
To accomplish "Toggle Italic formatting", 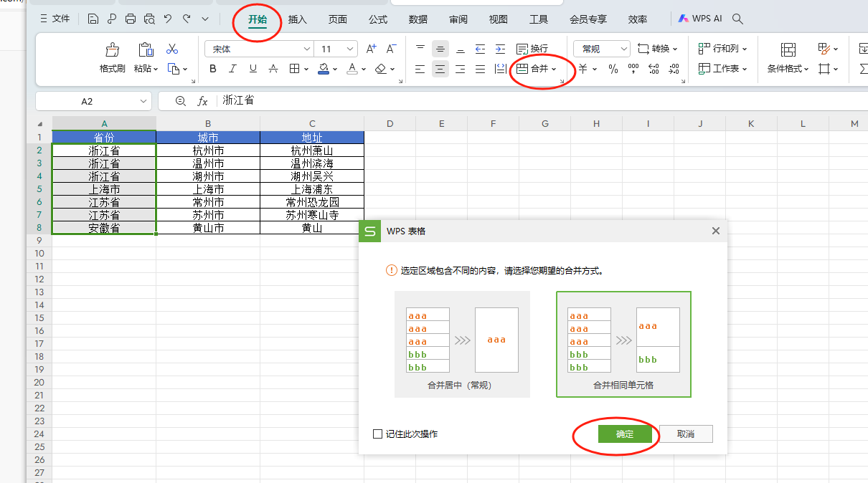I will (232, 69).
